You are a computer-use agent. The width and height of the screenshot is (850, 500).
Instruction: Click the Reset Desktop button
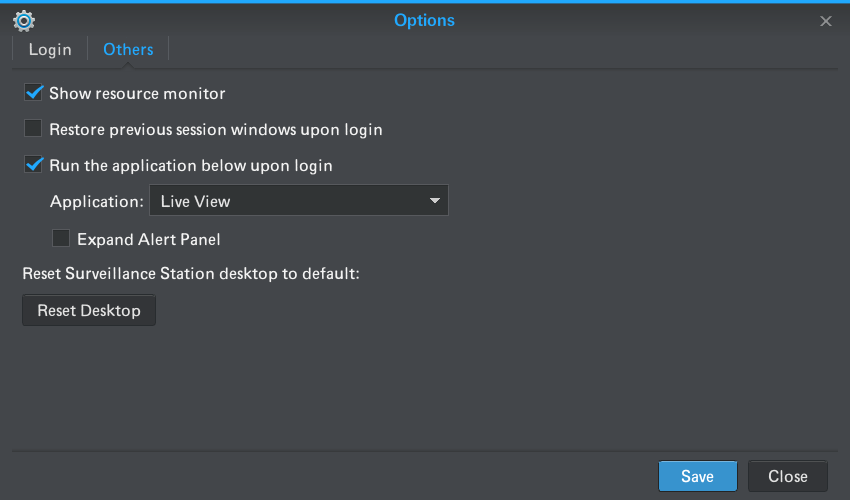point(89,310)
